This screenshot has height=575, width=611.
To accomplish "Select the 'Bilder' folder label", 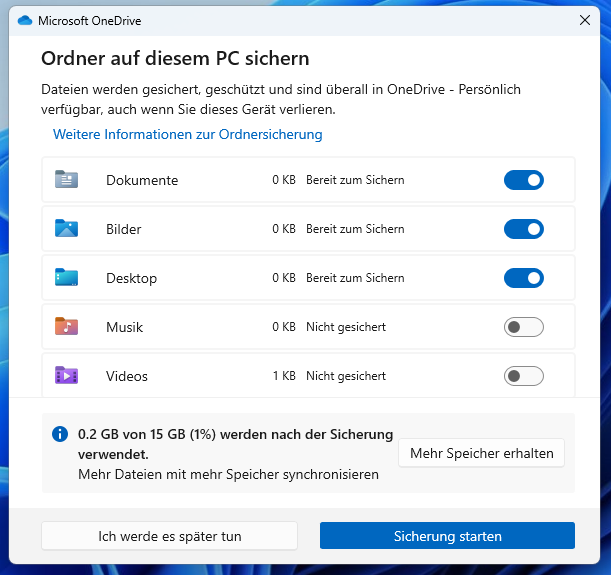I will coord(124,229).
